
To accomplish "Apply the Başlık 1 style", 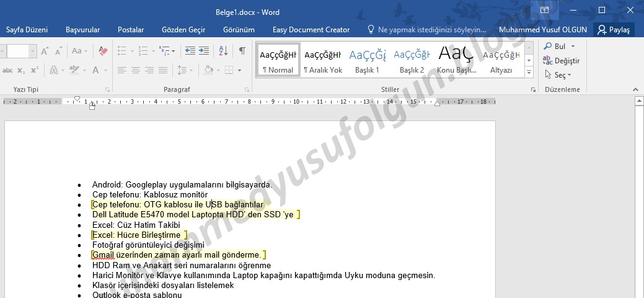I will tap(367, 60).
